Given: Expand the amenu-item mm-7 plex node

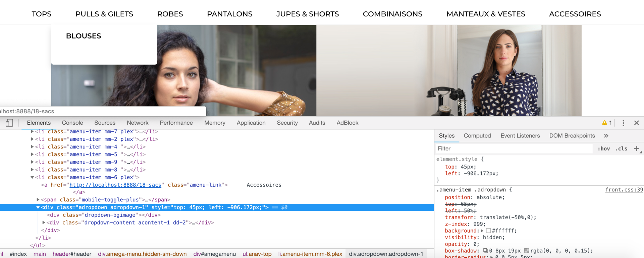Looking at the screenshot, I should (32, 131).
